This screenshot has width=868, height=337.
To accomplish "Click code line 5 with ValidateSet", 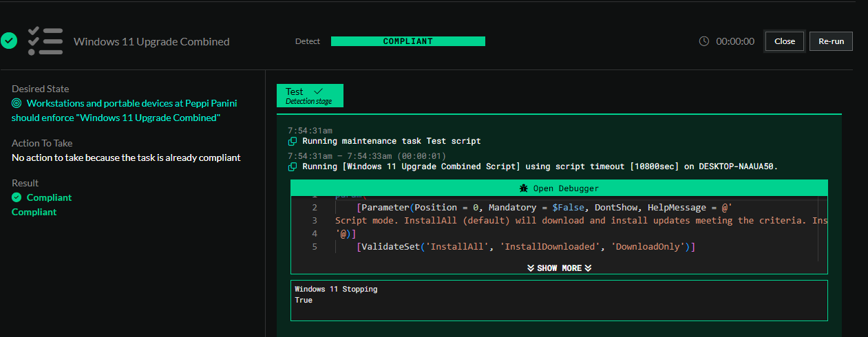I will pos(526,246).
